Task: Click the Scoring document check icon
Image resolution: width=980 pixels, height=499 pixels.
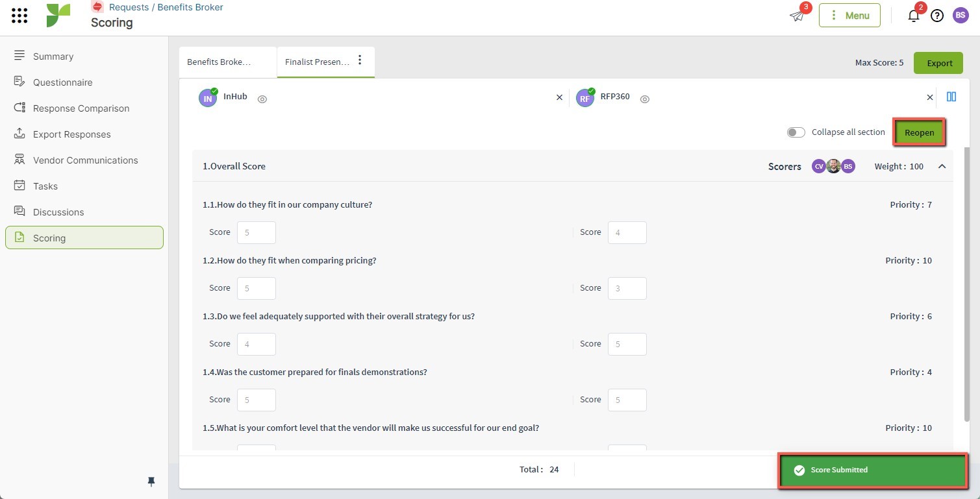Action: [x=19, y=237]
